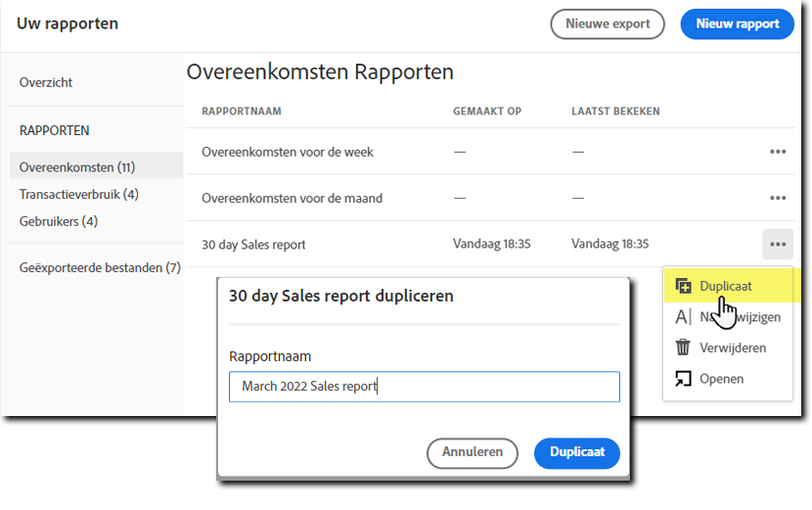Click the Overeenkomsten Rapporten heading
This screenshot has width=812, height=510.
320,71
